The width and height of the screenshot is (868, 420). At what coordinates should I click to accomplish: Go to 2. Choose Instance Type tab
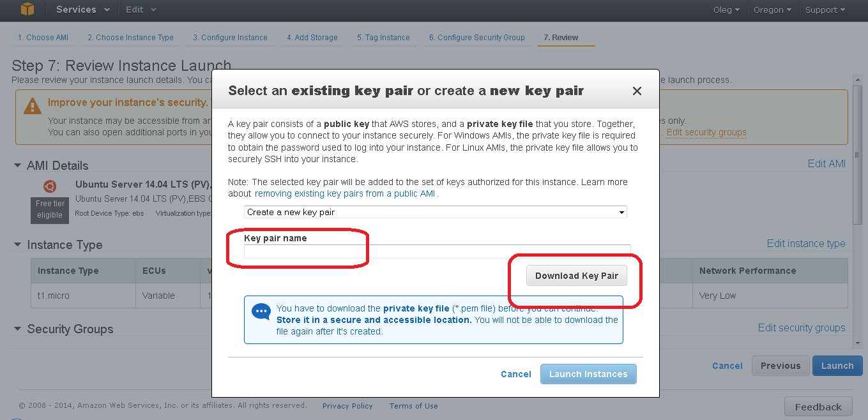pyautogui.click(x=130, y=38)
